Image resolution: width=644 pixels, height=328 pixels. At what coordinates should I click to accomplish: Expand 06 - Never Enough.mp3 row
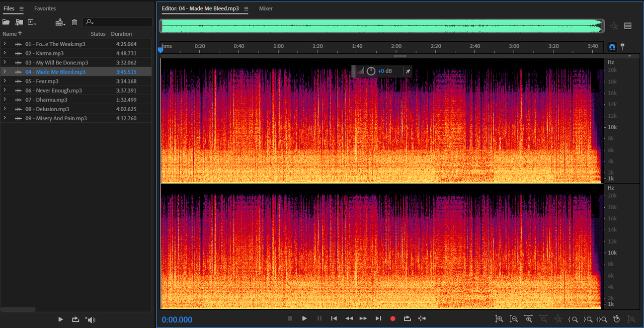tap(5, 91)
